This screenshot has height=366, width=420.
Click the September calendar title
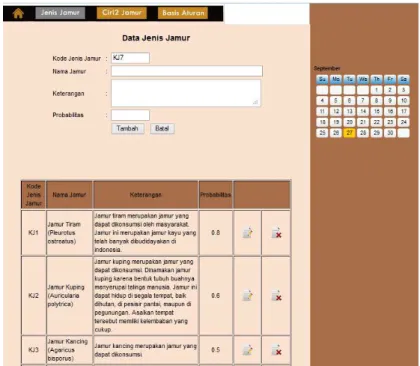coord(327,68)
